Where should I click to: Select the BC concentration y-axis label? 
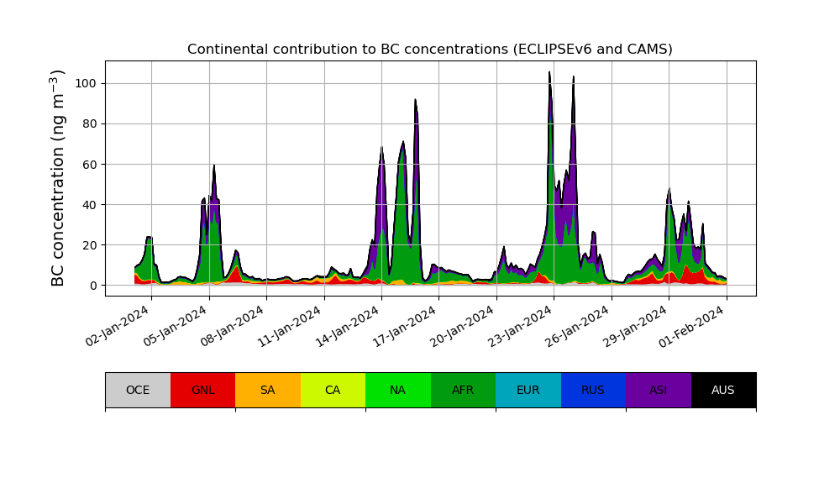pyautogui.click(x=58, y=178)
